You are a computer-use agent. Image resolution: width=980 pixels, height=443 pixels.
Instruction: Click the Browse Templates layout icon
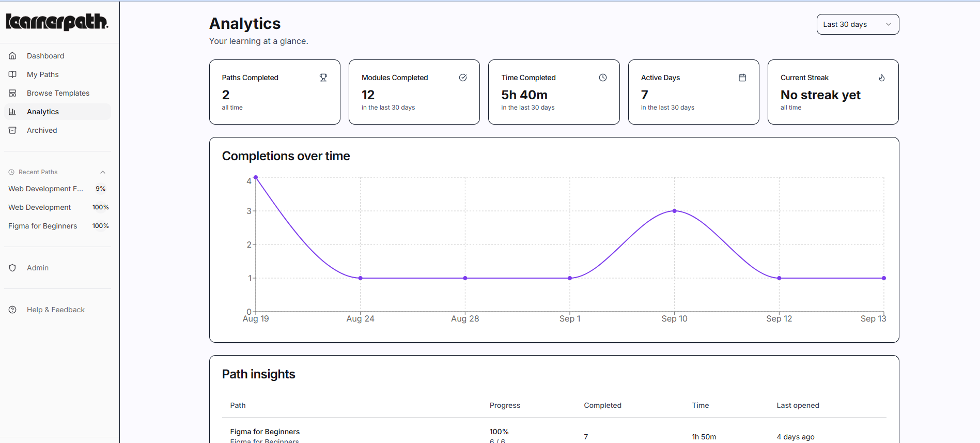tap(13, 93)
